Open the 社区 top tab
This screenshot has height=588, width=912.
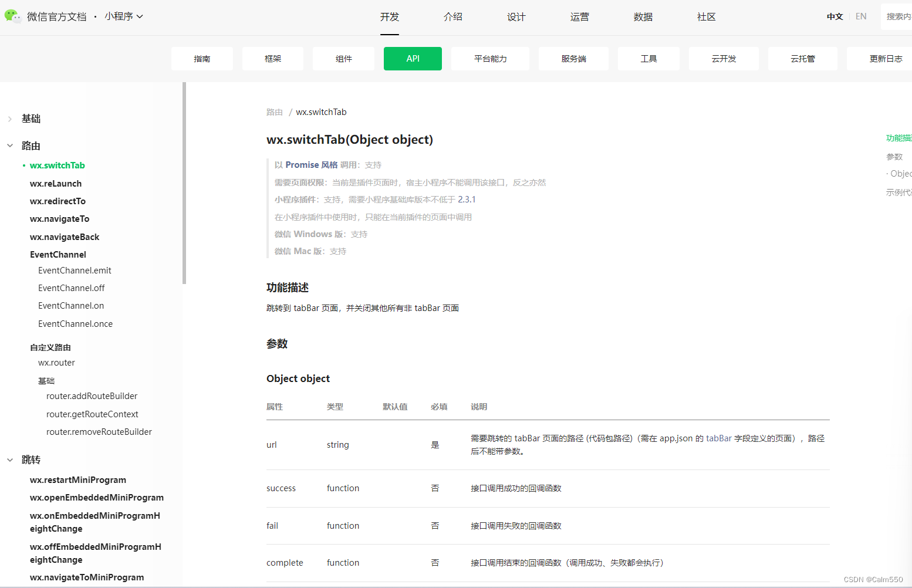tap(707, 17)
